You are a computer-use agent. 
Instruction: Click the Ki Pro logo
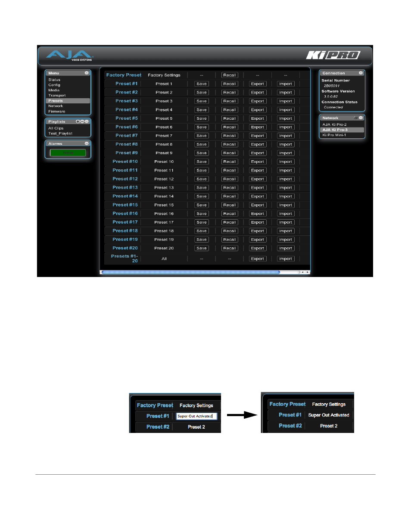click(333, 55)
